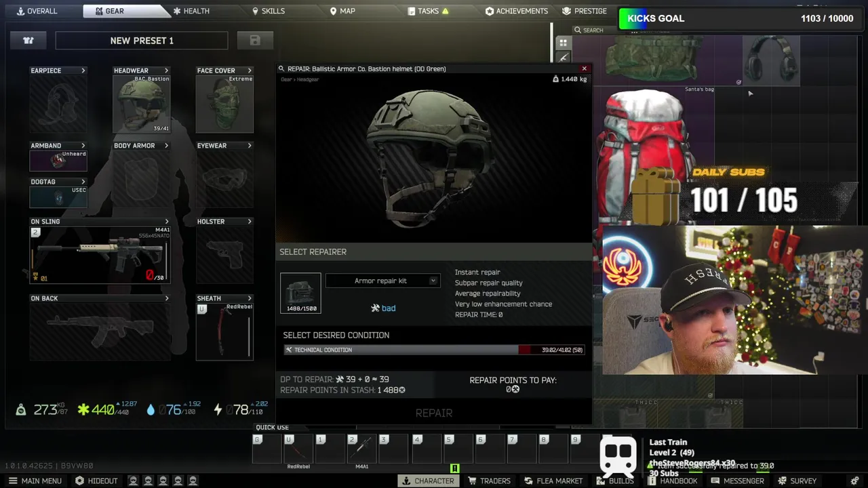Click the third group member icon
The height and width of the screenshot is (488, 868).
(163, 481)
